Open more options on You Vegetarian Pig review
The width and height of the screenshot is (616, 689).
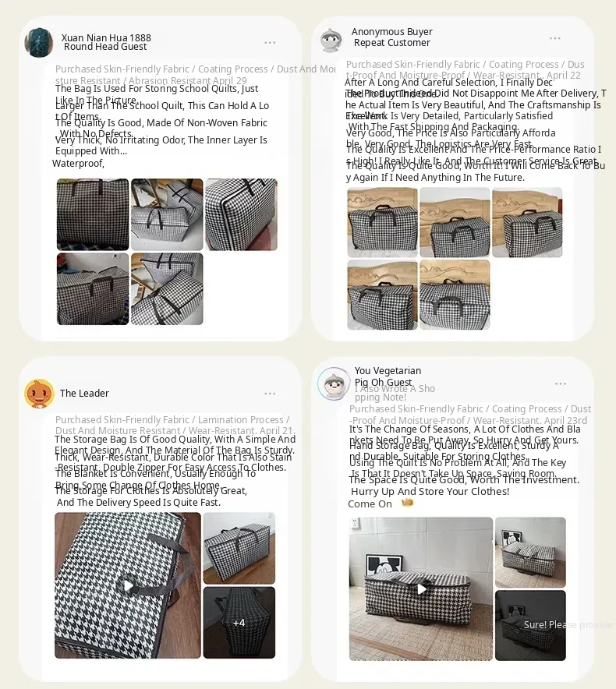click(561, 384)
